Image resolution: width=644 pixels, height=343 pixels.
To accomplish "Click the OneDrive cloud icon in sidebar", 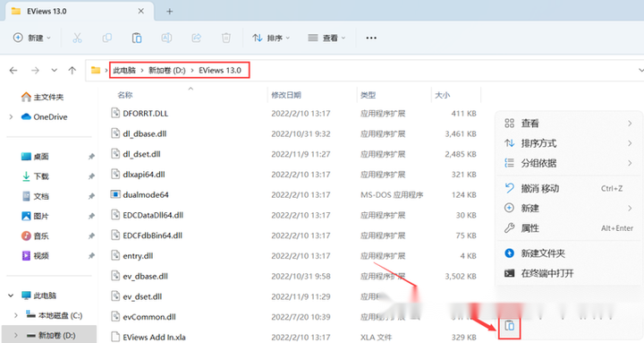I will (26, 116).
